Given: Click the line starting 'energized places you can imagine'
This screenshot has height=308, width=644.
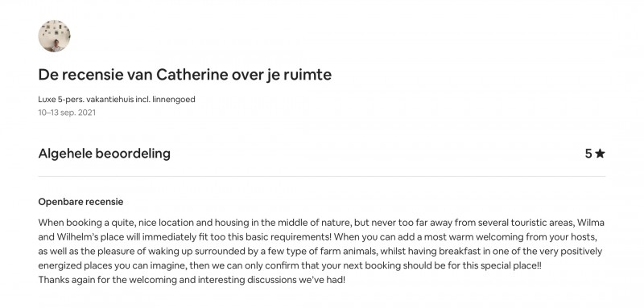Looking at the screenshot, I should click(x=290, y=265).
